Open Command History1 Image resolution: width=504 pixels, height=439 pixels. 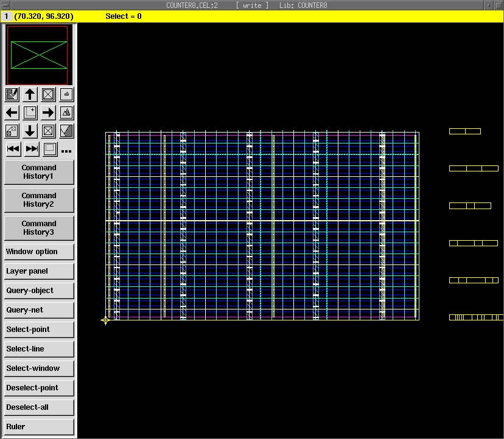(39, 172)
